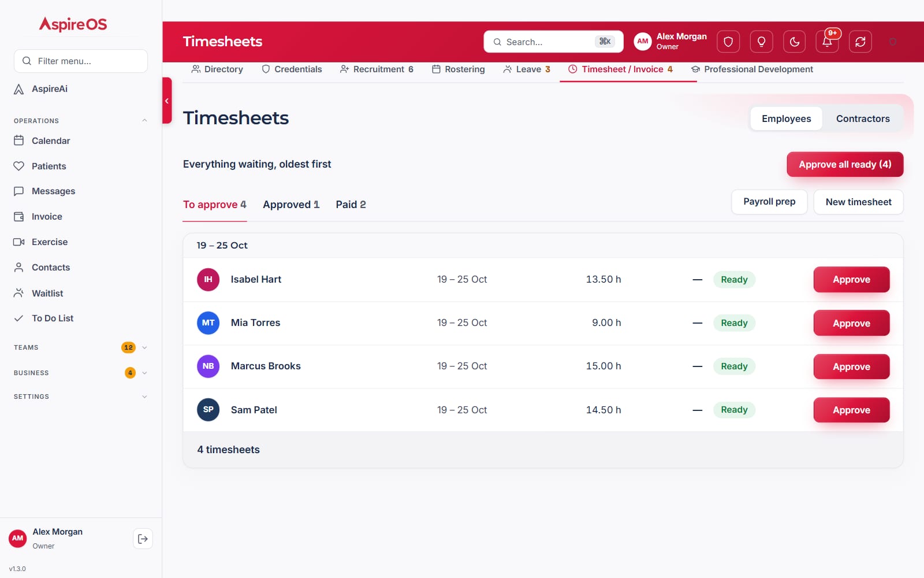Viewport: 924px width, 578px height.
Task: Select the Approved timesheets tab
Action: 291,205
